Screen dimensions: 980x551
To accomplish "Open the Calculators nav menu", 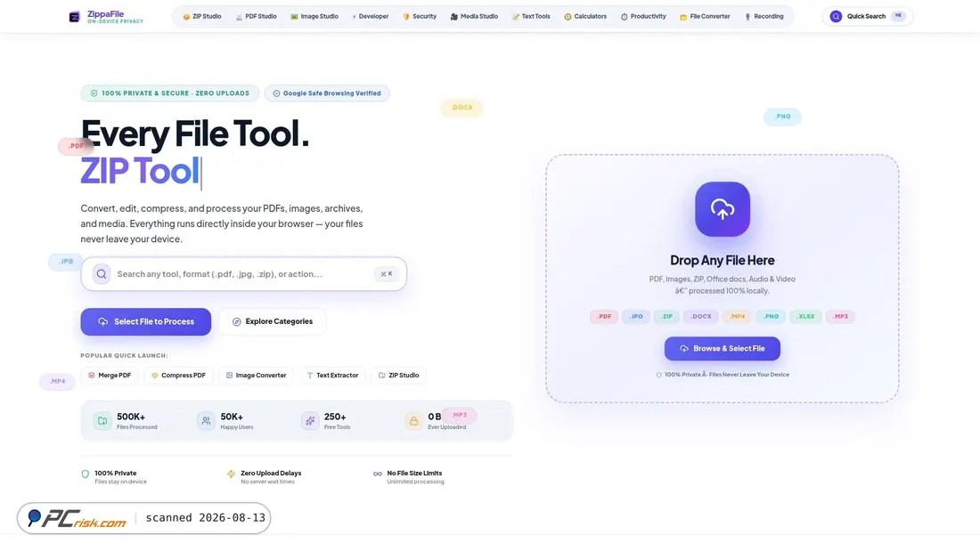I will [x=585, y=16].
